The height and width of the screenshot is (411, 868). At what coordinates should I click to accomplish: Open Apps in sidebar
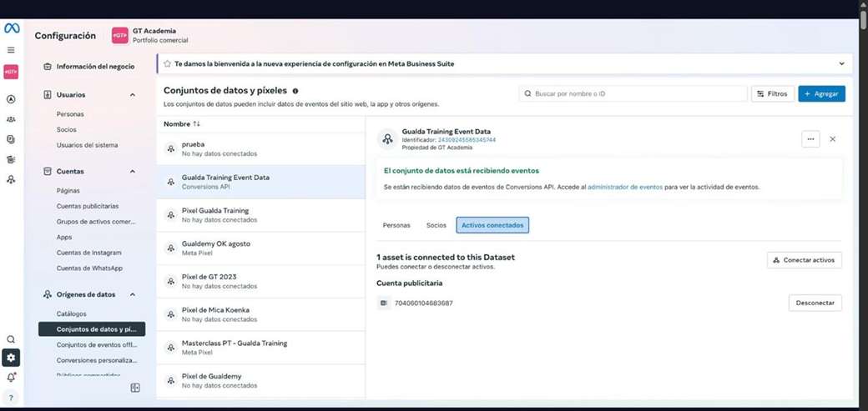click(64, 237)
